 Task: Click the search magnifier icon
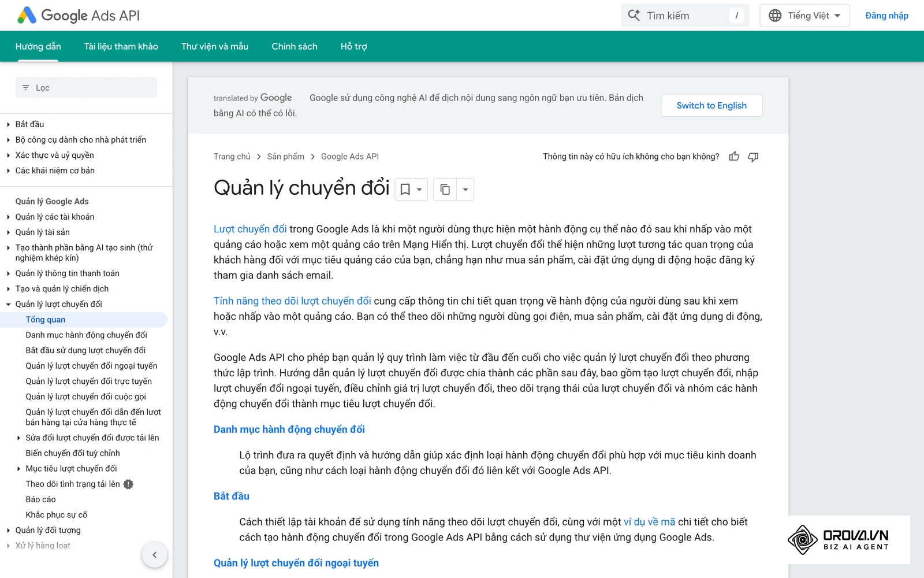(x=634, y=16)
